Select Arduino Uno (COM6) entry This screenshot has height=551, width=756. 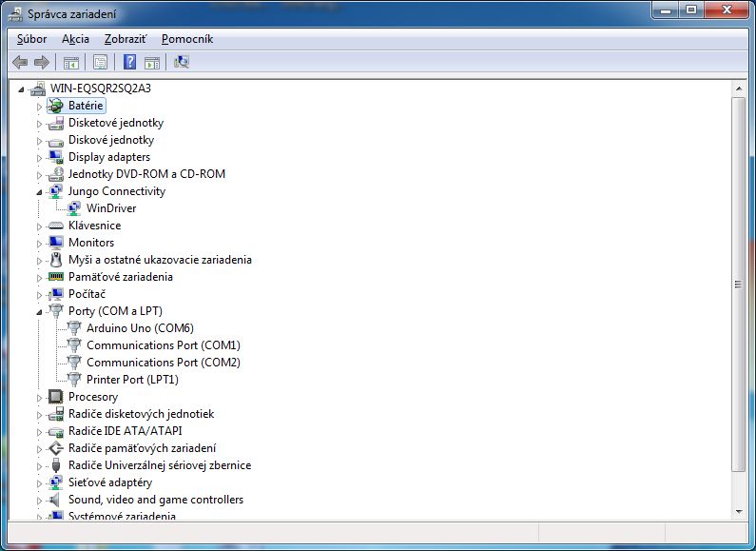tap(141, 328)
